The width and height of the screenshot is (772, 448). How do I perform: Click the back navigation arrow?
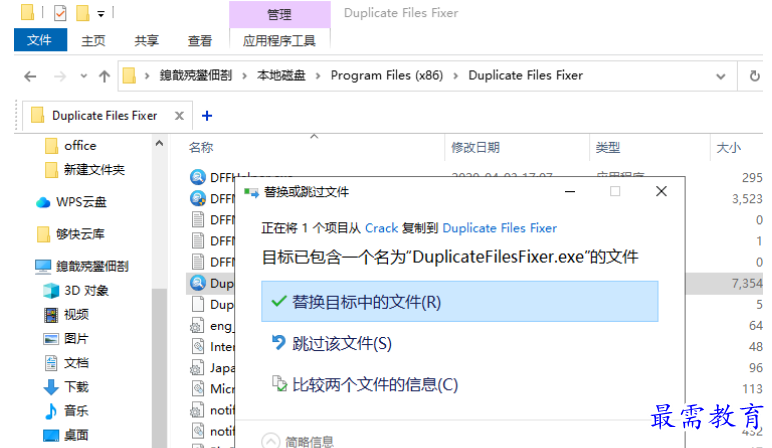point(30,76)
